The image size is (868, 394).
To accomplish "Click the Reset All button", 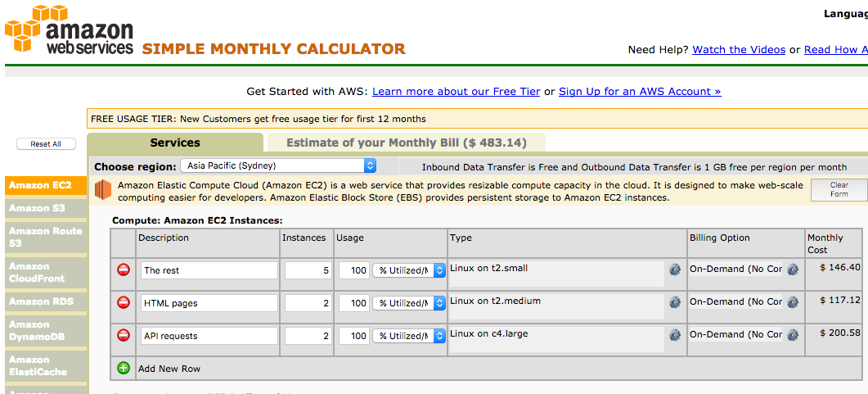I will point(46,144).
